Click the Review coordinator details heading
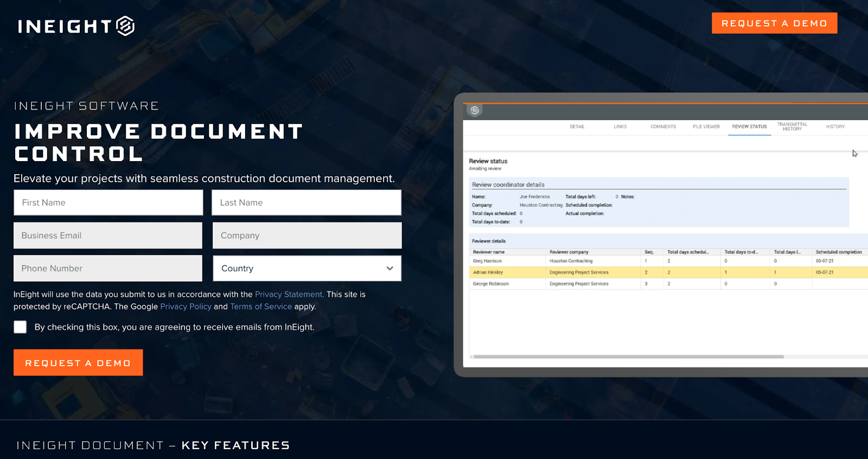 [x=508, y=184]
